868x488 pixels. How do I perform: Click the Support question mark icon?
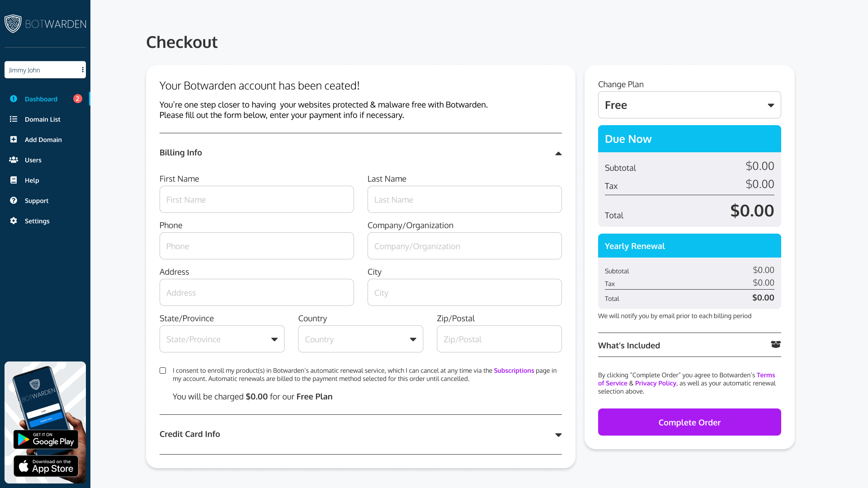point(14,201)
